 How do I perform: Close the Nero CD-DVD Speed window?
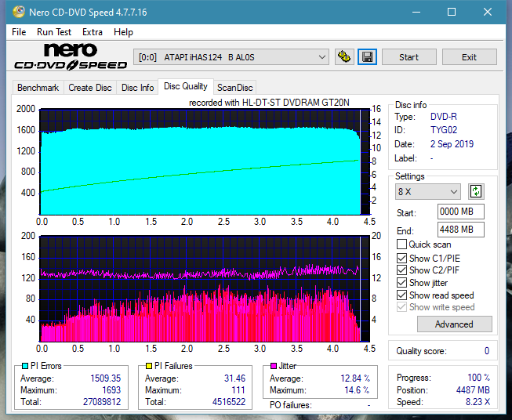coord(488,12)
